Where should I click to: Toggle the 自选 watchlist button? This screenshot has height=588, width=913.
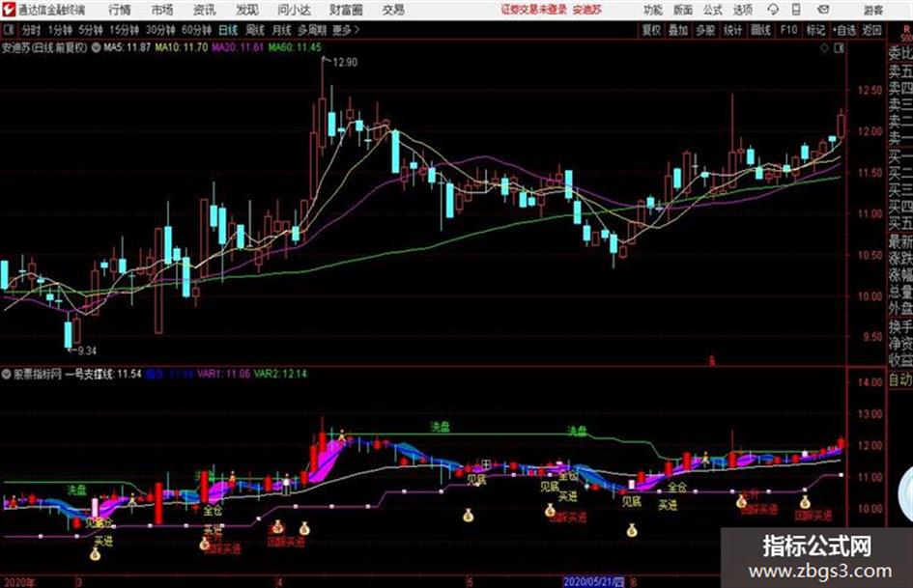(x=843, y=30)
